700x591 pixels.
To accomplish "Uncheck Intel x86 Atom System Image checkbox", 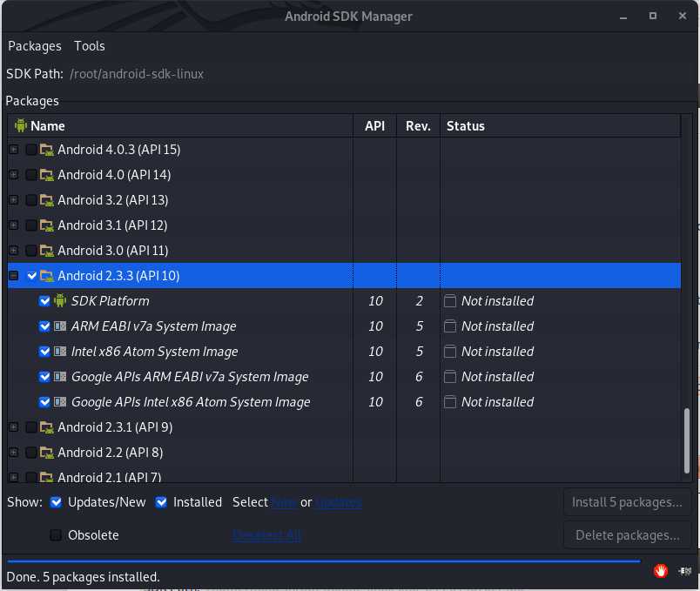I will click(44, 352).
